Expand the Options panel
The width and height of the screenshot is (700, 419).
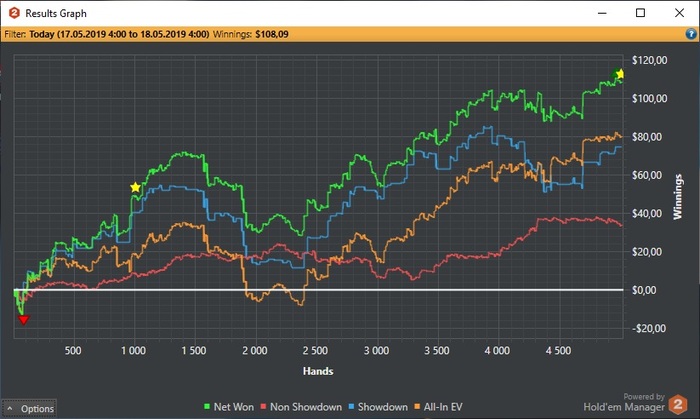[29, 408]
